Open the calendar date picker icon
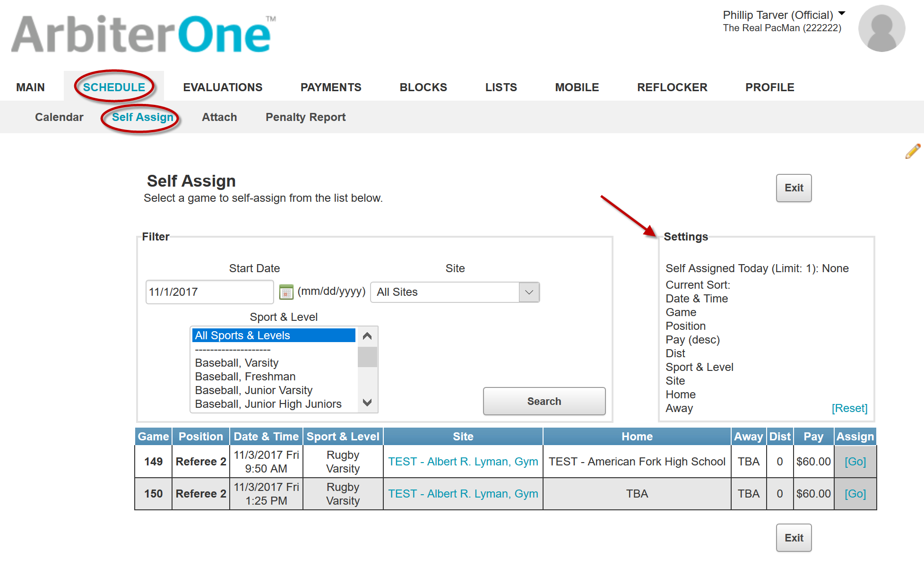Viewport: 924px width, 567px height. [x=286, y=292]
